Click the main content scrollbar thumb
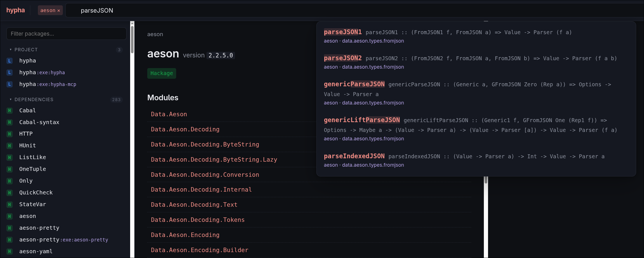The height and width of the screenshot is (258, 644). click(x=486, y=180)
